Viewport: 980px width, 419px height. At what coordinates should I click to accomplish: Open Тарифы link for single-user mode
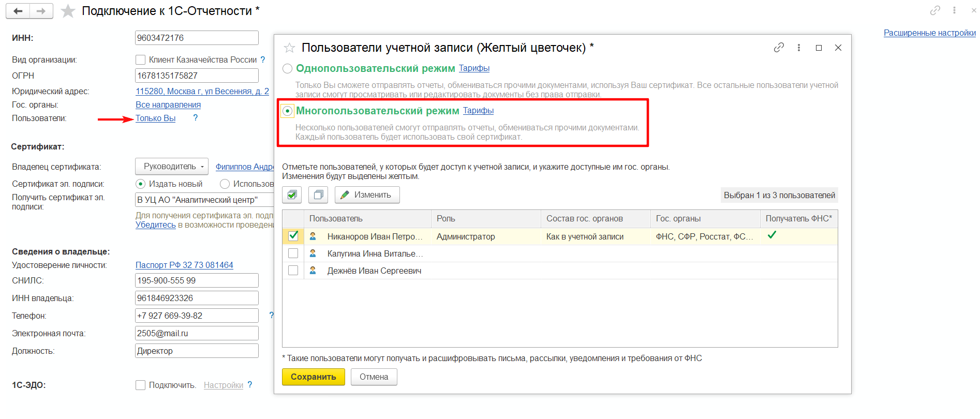pyautogui.click(x=474, y=68)
